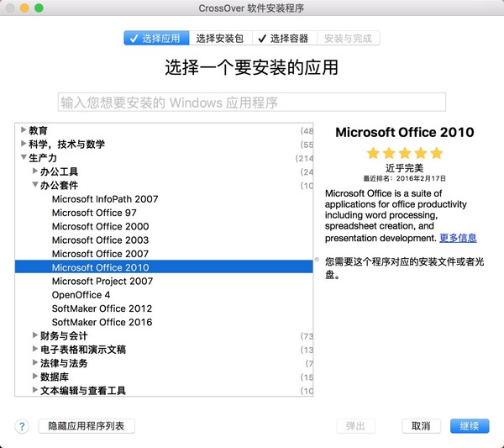The width and height of the screenshot is (504, 448).
Task: Click 隐藏应用程序列表 button
Action: click(x=87, y=426)
